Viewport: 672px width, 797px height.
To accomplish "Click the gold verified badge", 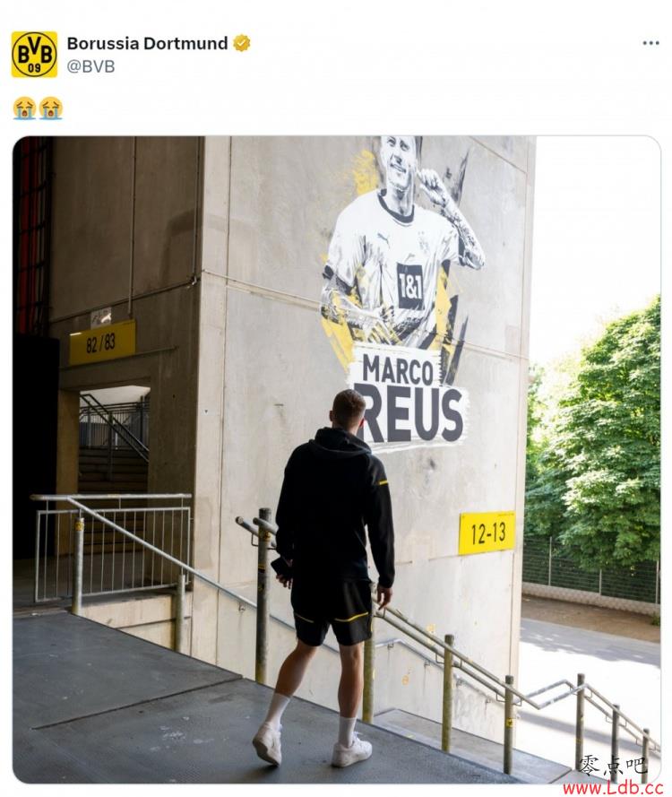I will 241,43.
